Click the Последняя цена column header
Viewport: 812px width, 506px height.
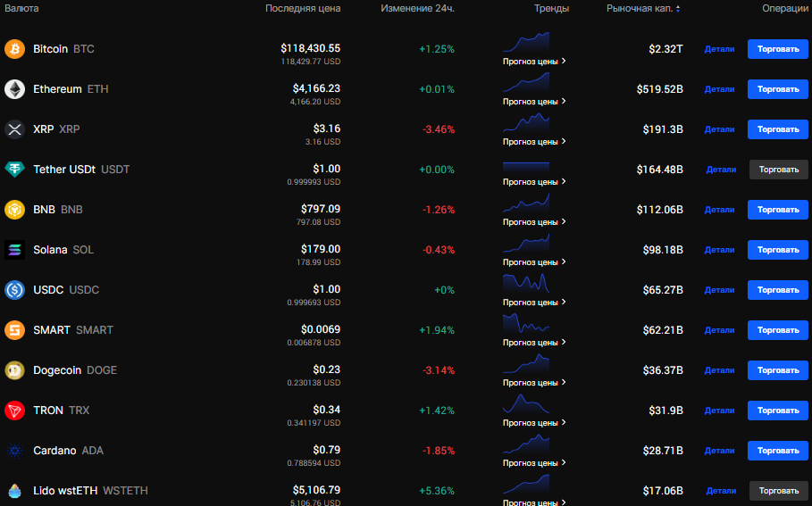click(303, 9)
